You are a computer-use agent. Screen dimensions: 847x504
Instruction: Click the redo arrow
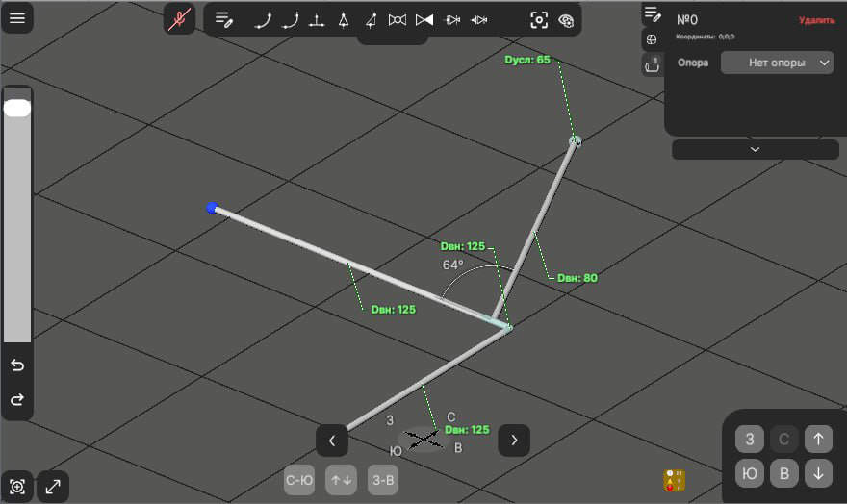coord(17,399)
